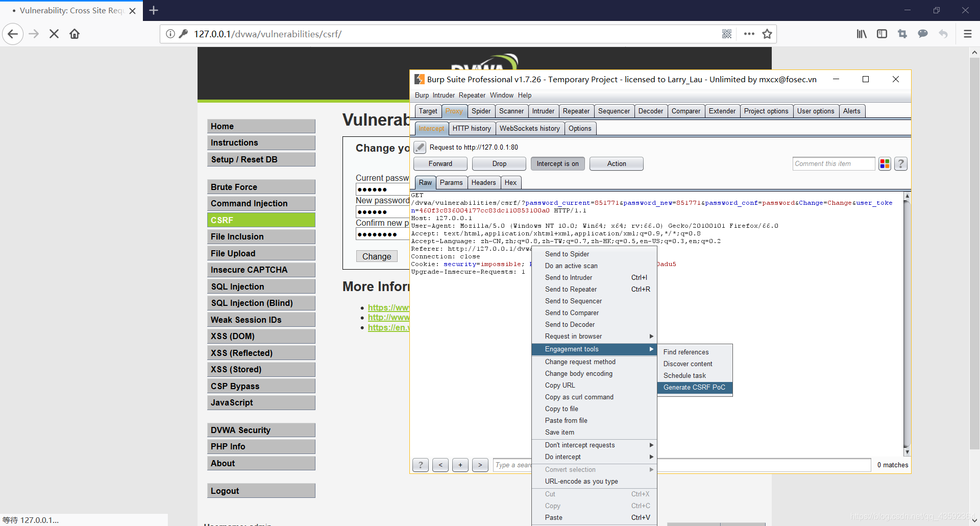Expand the Request in browser submenu
This screenshot has height=526, width=980.
coord(594,337)
